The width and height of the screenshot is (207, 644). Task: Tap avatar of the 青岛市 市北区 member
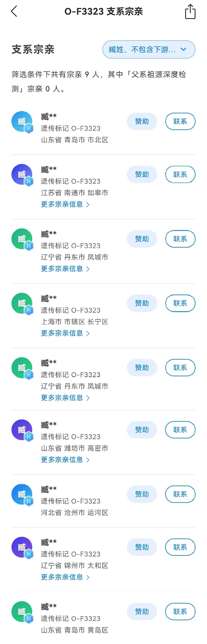click(x=22, y=122)
